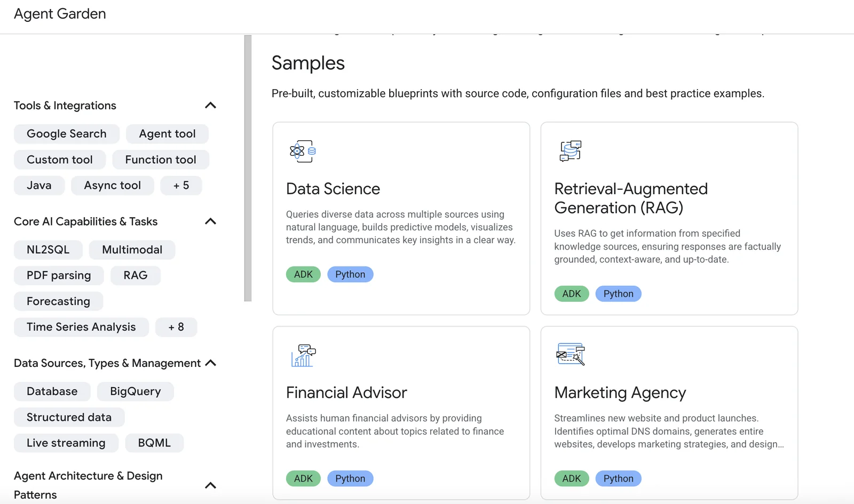This screenshot has width=854, height=504.
Task: Collapse the Agent Architecture & Design Patterns section
Action: click(x=210, y=485)
